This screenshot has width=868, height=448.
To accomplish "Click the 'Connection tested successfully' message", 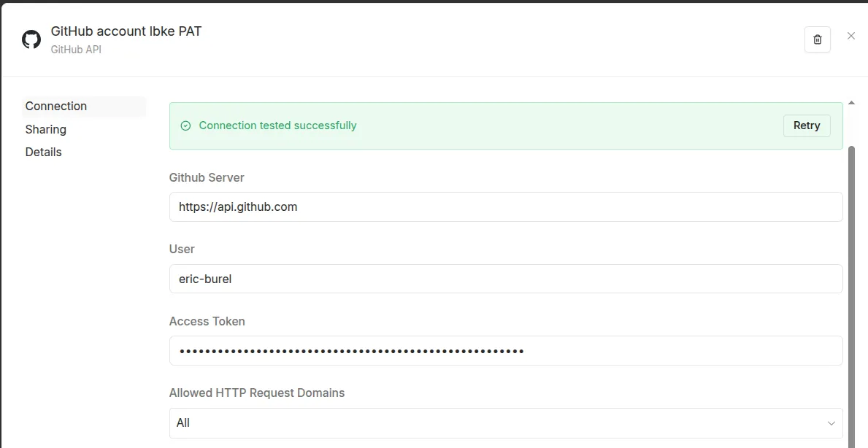I will tap(277, 125).
